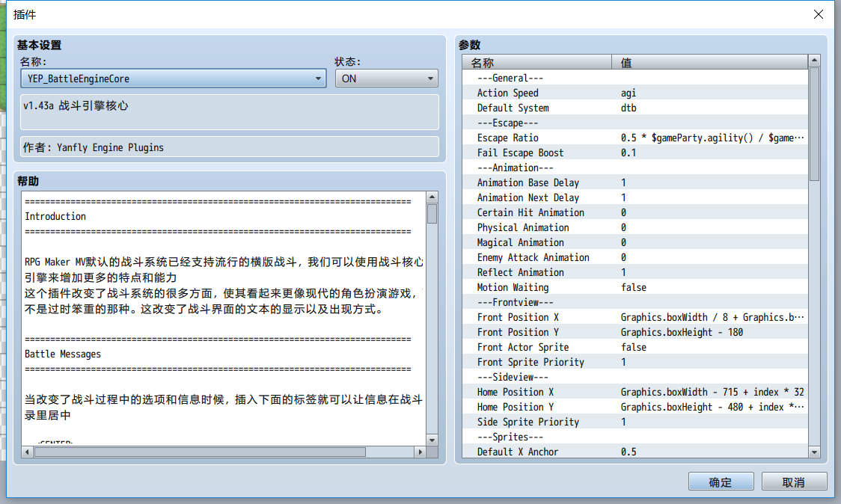Select the Default X Anchor row

point(635,452)
